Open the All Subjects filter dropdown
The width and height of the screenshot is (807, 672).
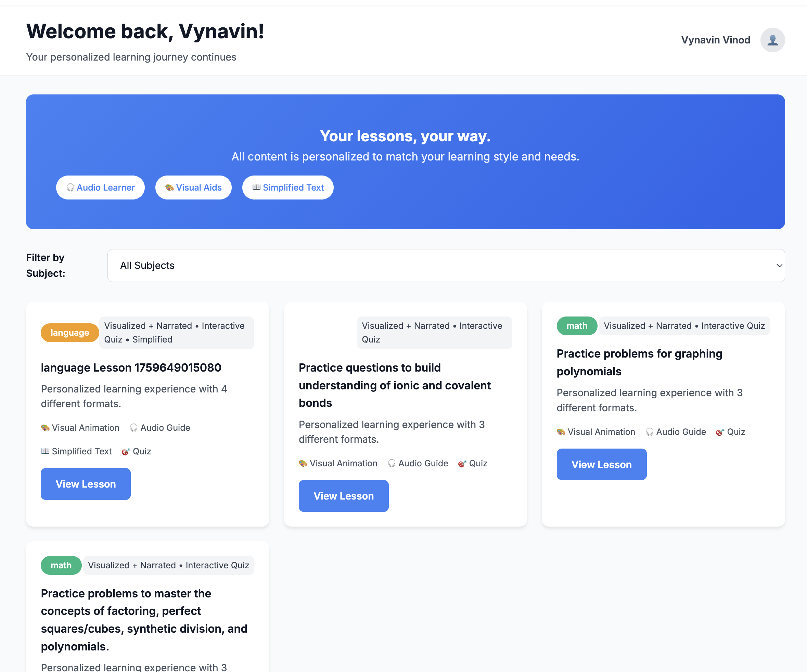pyautogui.click(x=445, y=266)
